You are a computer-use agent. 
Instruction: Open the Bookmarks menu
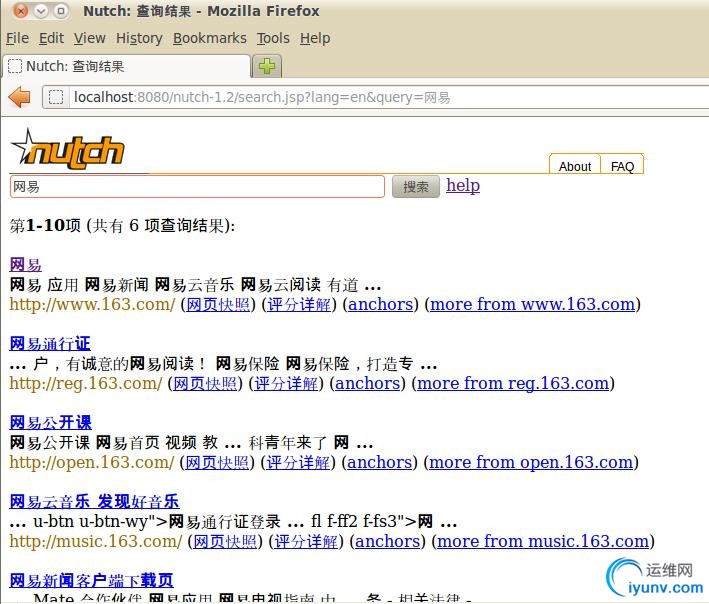[x=210, y=38]
